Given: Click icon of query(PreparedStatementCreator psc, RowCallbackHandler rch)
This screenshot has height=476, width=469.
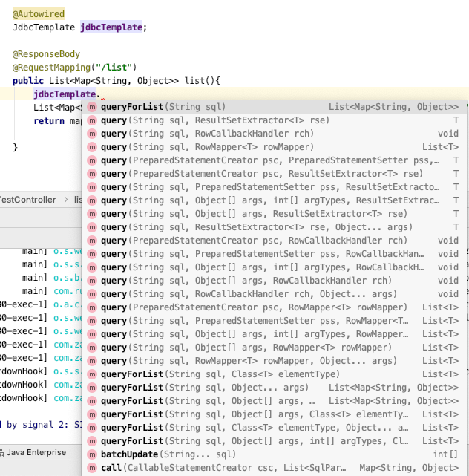Looking at the screenshot, I should pyautogui.click(x=92, y=241).
